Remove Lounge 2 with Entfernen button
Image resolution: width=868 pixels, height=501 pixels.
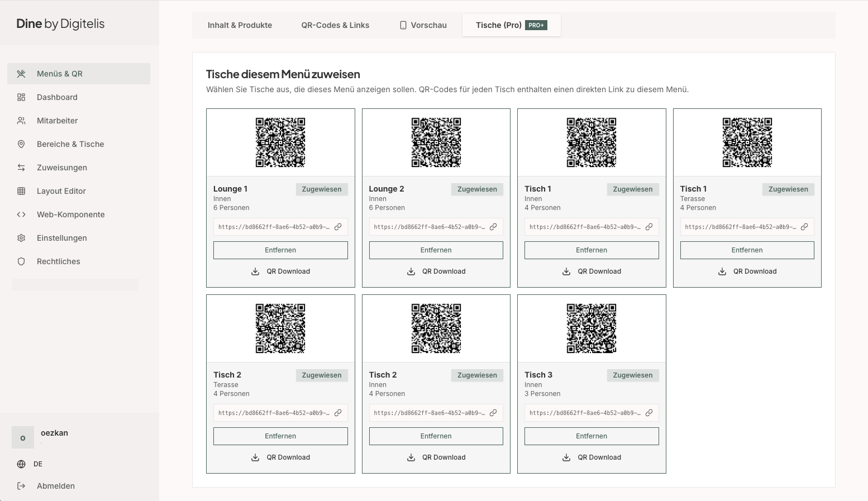pyautogui.click(x=436, y=250)
